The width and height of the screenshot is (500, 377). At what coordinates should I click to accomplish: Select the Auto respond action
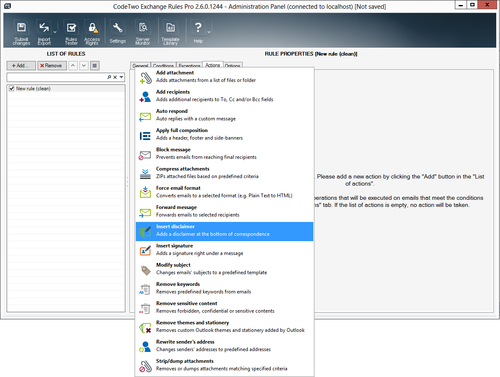(224, 115)
